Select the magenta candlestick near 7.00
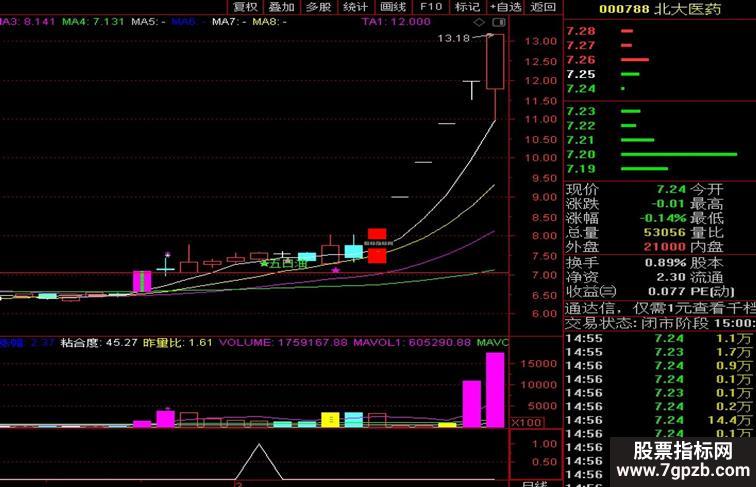The width and height of the screenshot is (756, 487). click(x=142, y=282)
